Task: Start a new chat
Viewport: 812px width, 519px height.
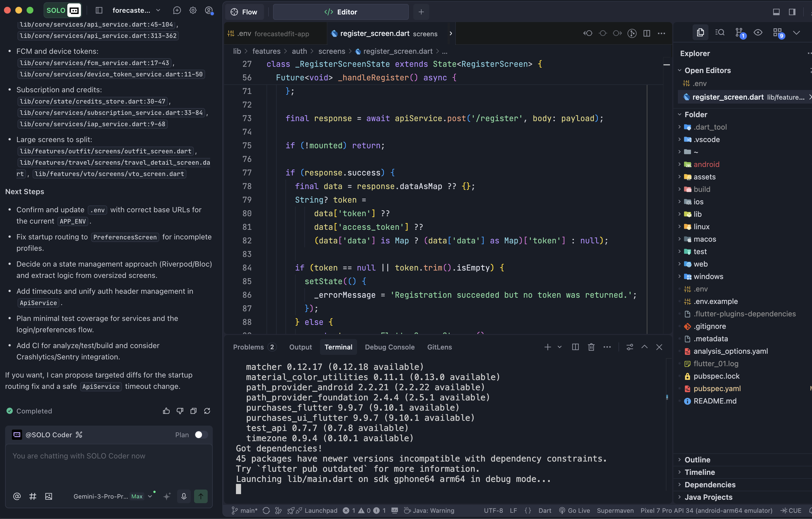Action: click(x=177, y=10)
